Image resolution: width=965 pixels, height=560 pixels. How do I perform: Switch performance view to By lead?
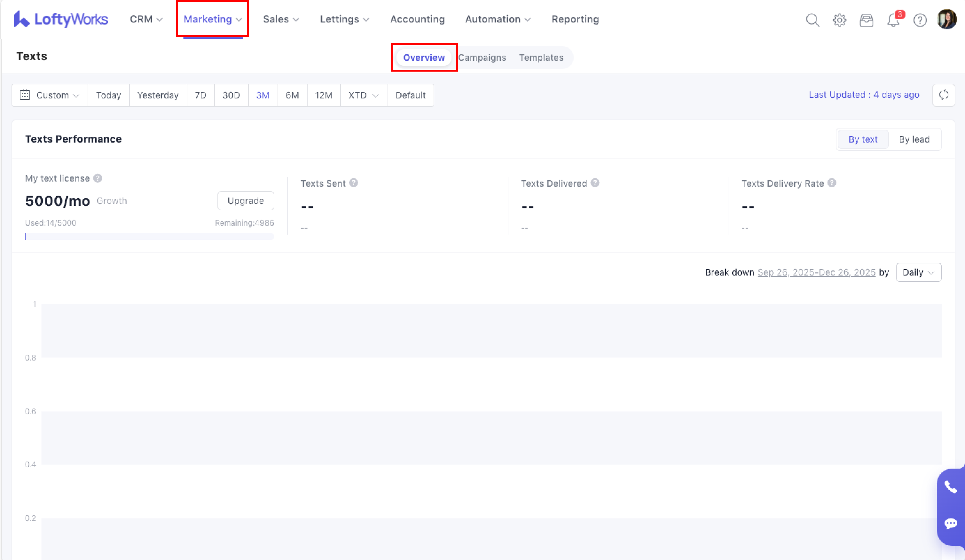coord(914,139)
